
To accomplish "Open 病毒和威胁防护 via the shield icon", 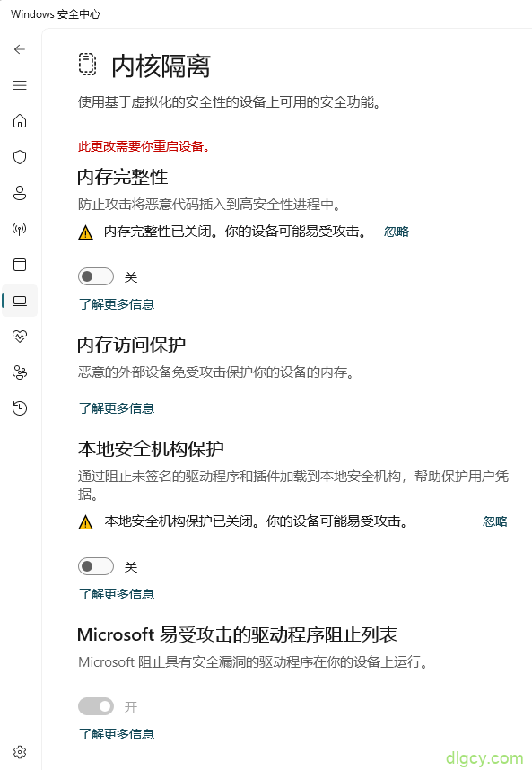I will (x=20, y=157).
